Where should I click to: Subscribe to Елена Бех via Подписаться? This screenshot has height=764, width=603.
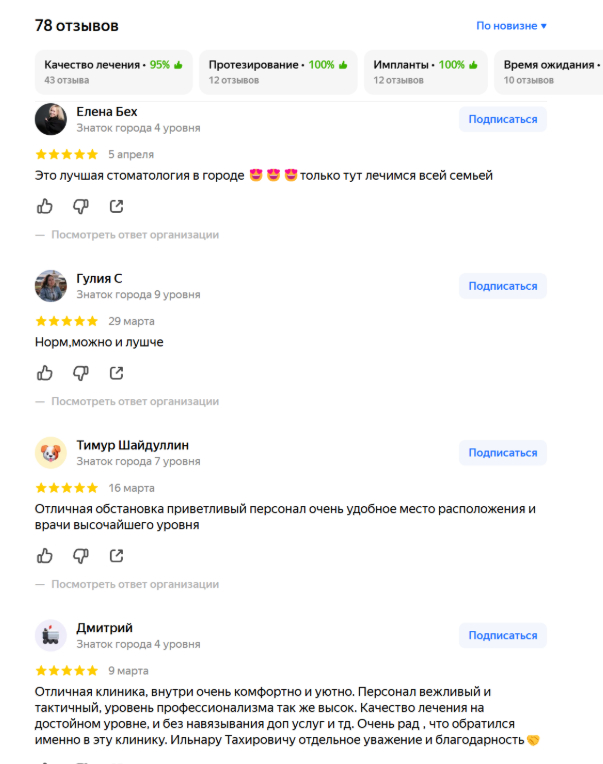tap(503, 119)
